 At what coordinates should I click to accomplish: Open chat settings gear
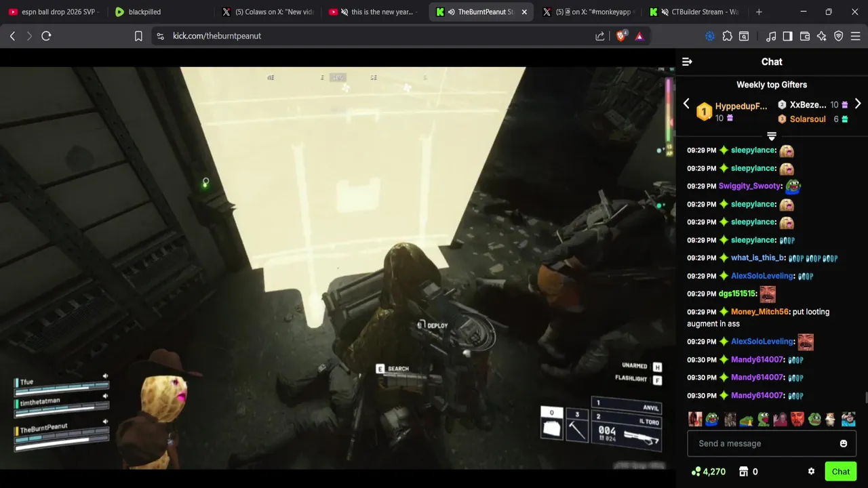point(811,472)
